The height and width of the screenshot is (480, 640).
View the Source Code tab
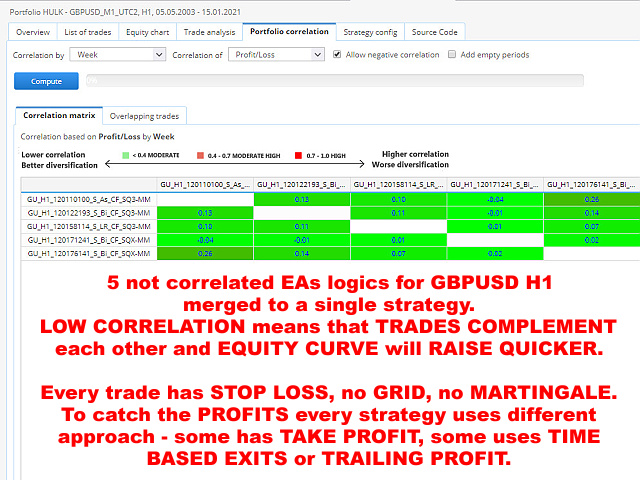pyautogui.click(x=434, y=32)
